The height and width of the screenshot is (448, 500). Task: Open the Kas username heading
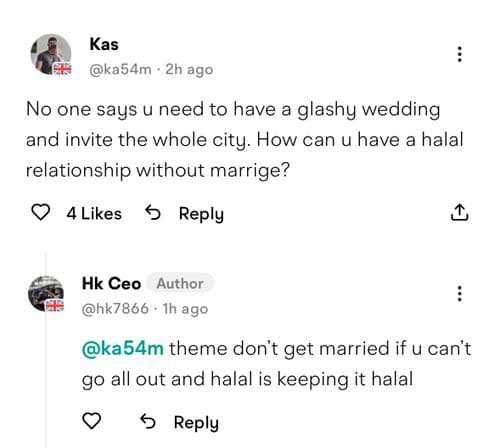pos(104,44)
